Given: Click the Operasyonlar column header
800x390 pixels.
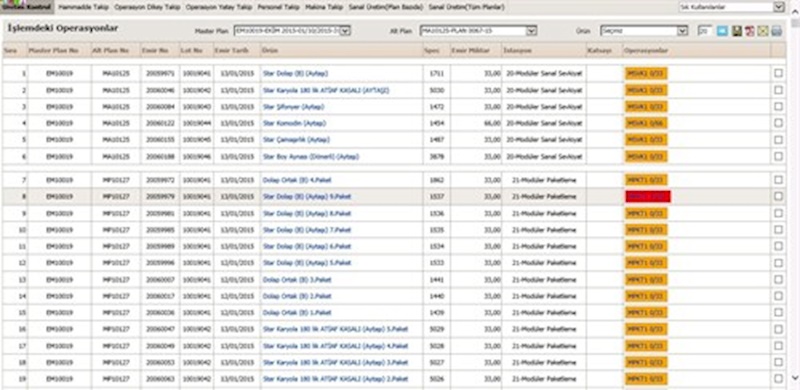Looking at the screenshot, I should [x=645, y=51].
